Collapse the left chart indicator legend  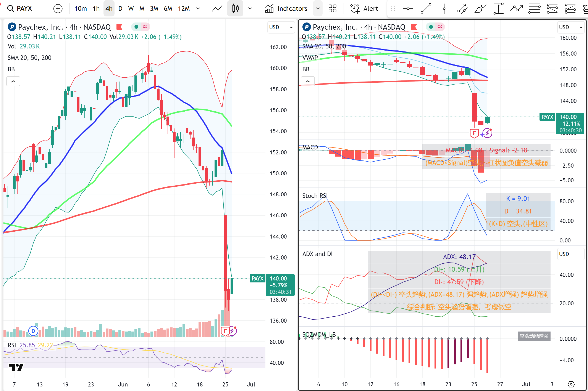point(13,81)
